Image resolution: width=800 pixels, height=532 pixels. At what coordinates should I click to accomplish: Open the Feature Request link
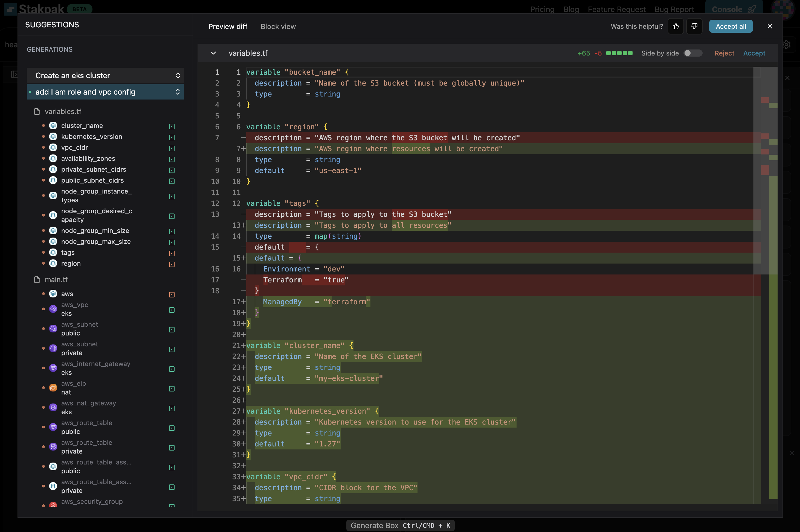pos(617,9)
